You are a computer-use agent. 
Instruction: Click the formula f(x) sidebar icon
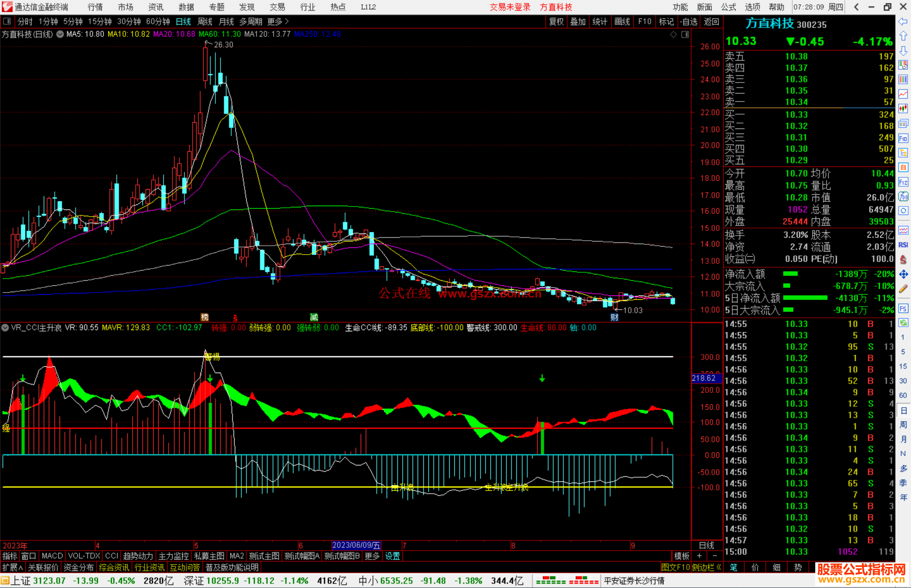pos(903,196)
